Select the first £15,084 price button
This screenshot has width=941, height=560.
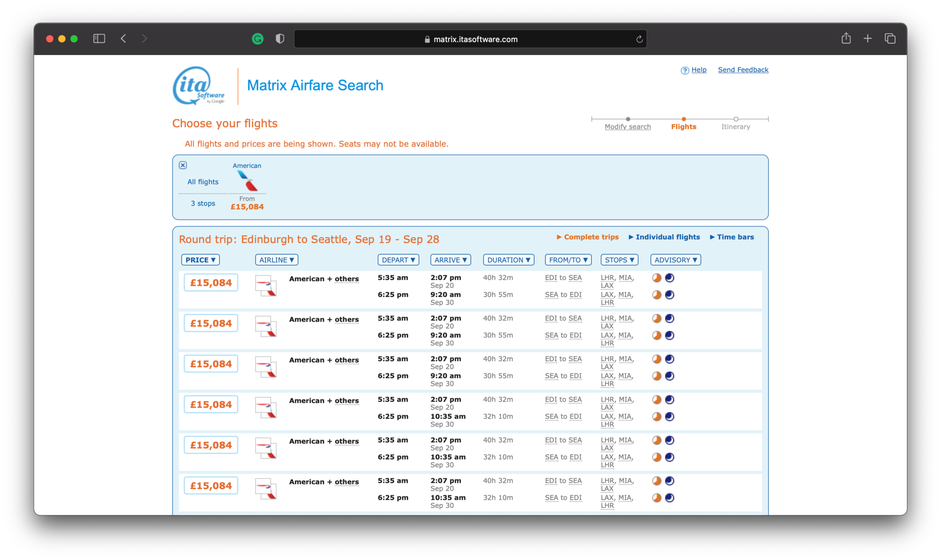211,283
